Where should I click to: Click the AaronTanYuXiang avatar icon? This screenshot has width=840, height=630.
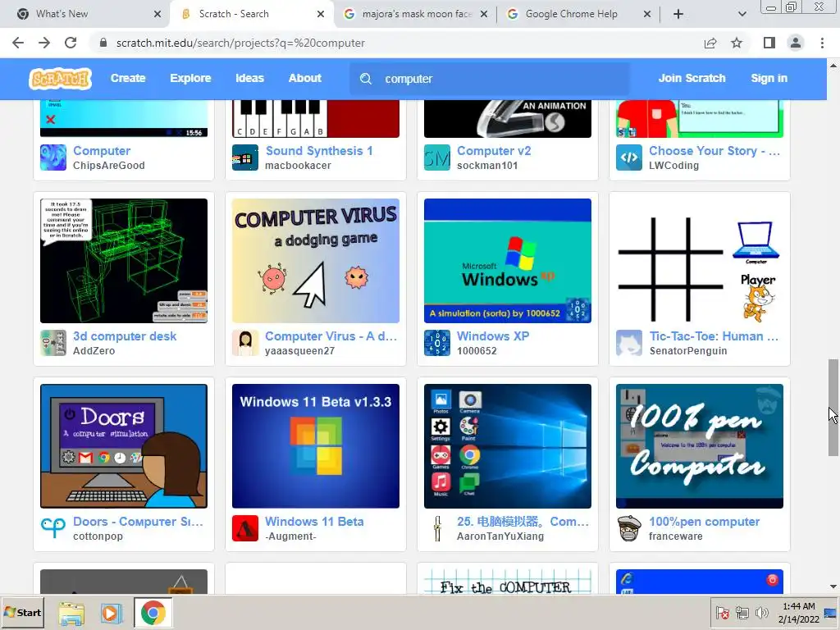click(x=437, y=528)
